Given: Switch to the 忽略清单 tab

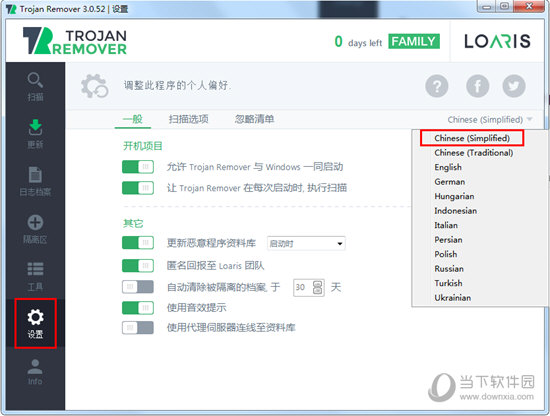Looking at the screenshot, I should pos(254,119).
